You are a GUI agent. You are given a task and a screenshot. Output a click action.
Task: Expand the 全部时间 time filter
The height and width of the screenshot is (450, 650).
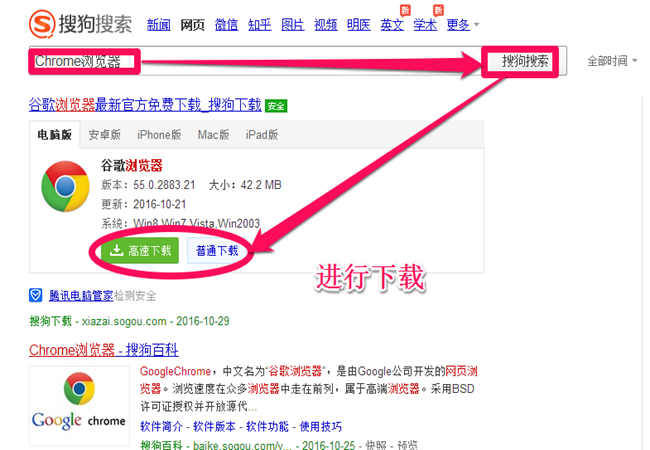pos(612,61)
